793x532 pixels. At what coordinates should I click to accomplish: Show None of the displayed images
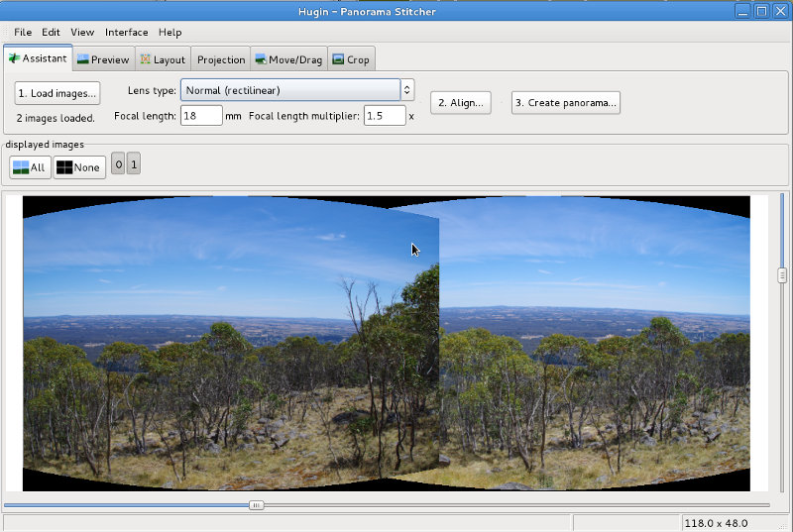[x=79, y=167]
